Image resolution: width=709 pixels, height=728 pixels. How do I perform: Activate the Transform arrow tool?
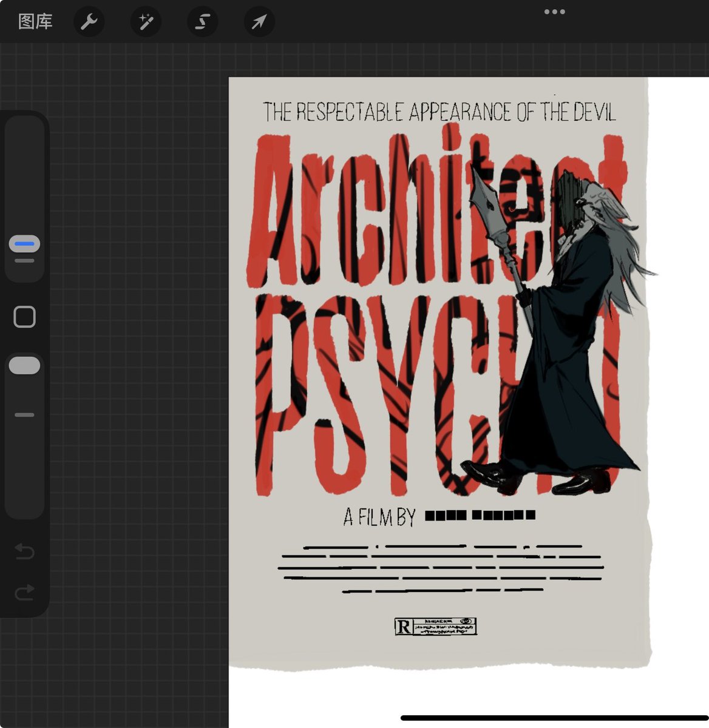pyautogui.click(x=259, y=22)
